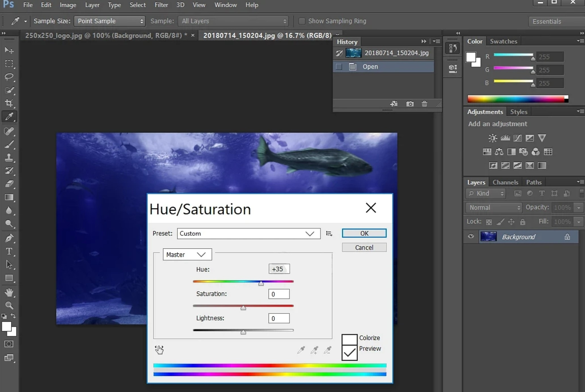Open the Master channel dropdown
The width and height of the screenshot is (585, 392).
click(x=187, y=254)
